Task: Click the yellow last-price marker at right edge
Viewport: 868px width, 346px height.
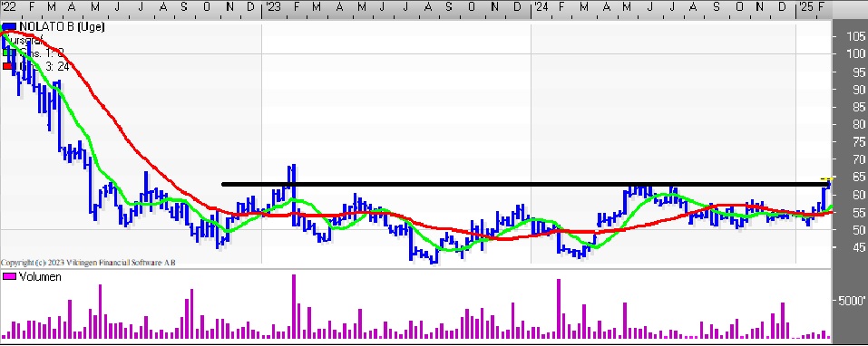Action: pos(826,179)
